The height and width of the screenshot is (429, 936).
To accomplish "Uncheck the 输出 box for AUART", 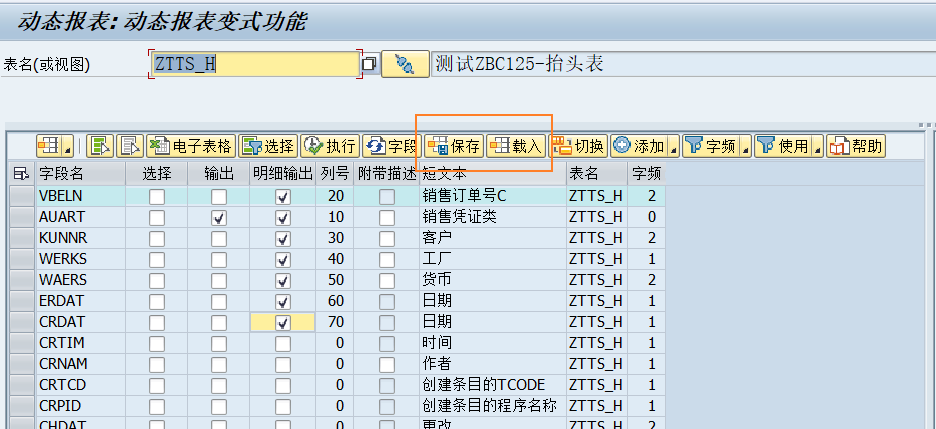I will tap(219, 218).
